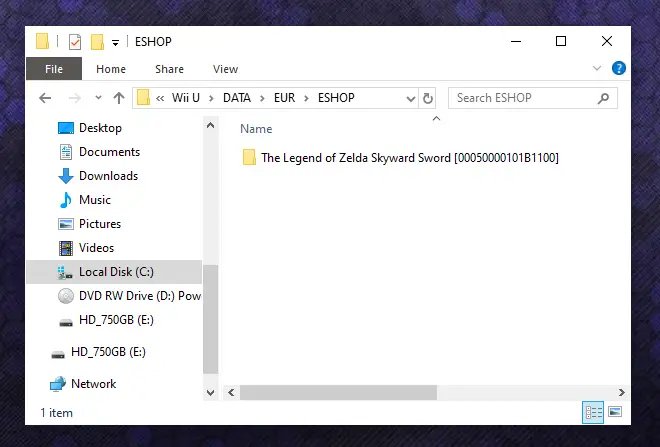Refresh the ESHOP folder view
Viewport: 660px width, 447px height.
[x=428, y=98]
